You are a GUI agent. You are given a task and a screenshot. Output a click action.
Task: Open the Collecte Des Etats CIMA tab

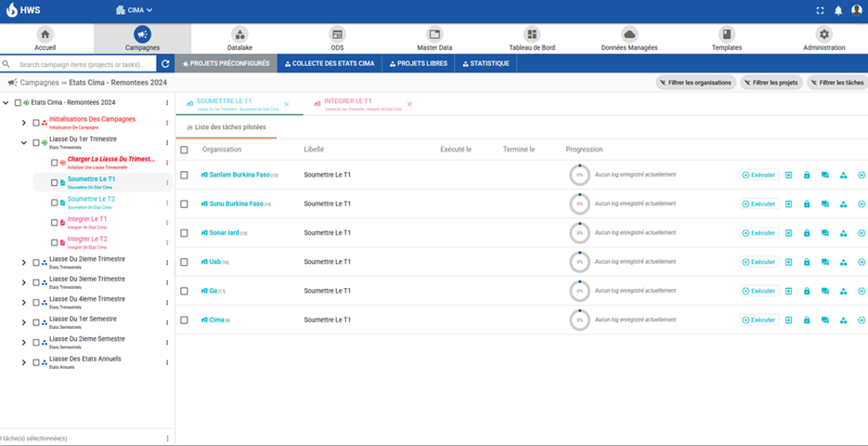(330, 64)
